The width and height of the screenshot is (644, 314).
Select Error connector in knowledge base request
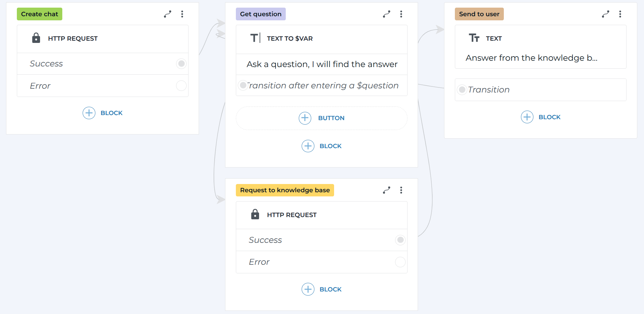(x=400, y=262)
